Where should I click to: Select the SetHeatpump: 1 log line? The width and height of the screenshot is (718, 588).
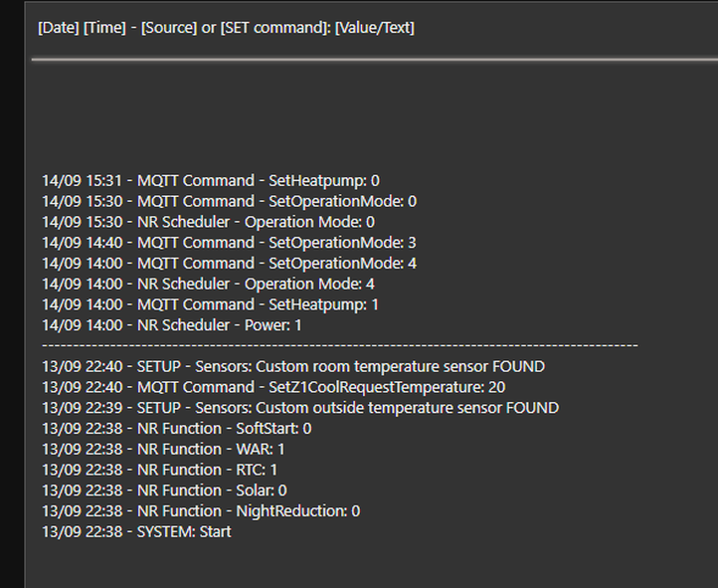click(x=210, y=304)
